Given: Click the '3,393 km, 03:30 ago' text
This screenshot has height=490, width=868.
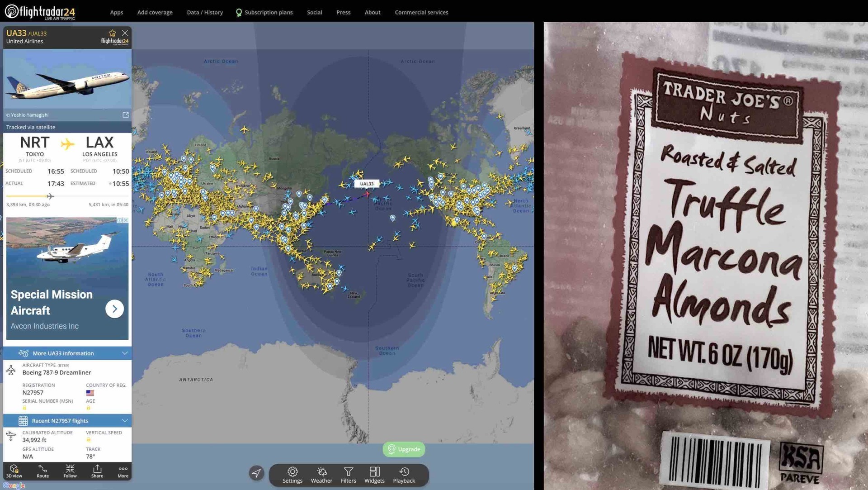Looking at the screenshot, I should pyautogui.click(x=28, y=205).
